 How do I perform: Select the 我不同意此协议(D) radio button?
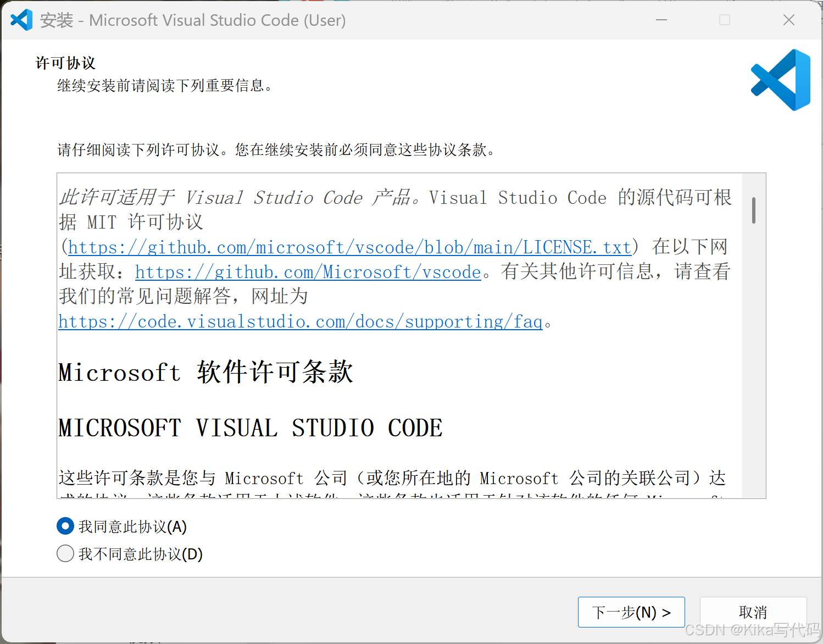pos(65,553)
